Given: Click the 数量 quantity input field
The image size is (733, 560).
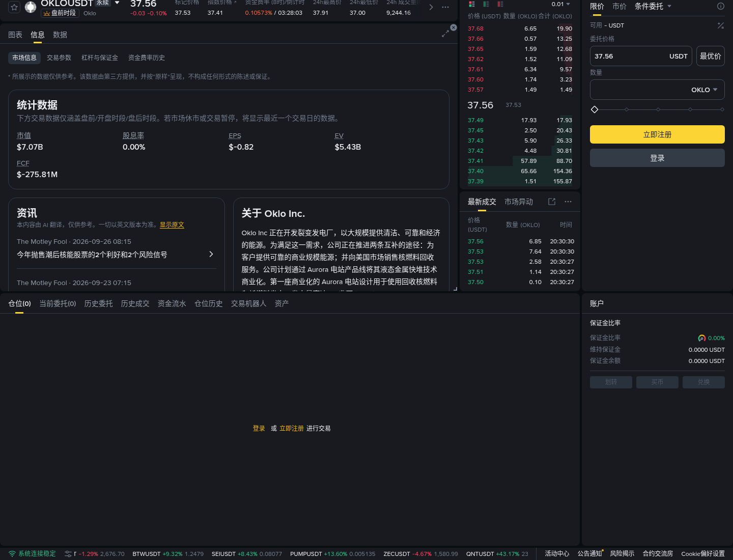Looking at the screenshot, I should pos(657,90).
